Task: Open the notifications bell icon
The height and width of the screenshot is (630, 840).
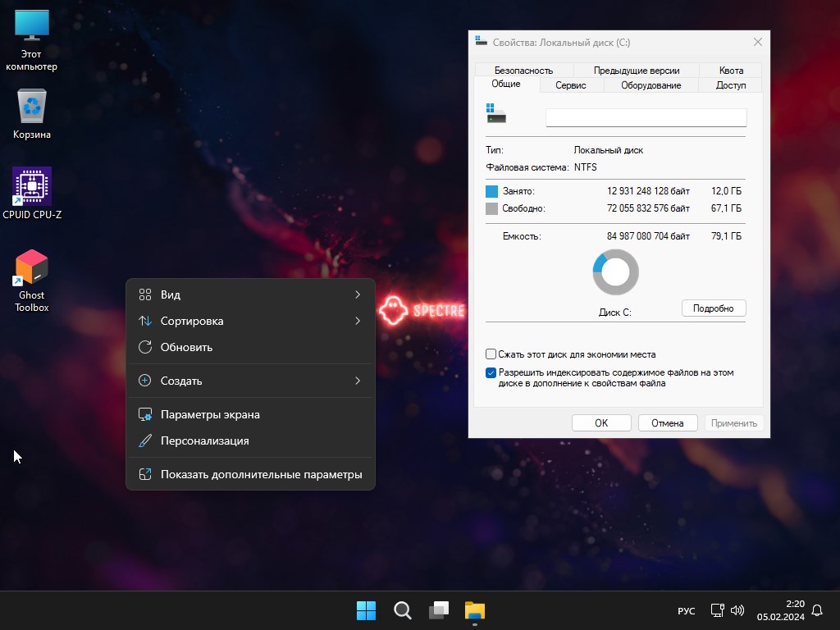Action: 817,610
